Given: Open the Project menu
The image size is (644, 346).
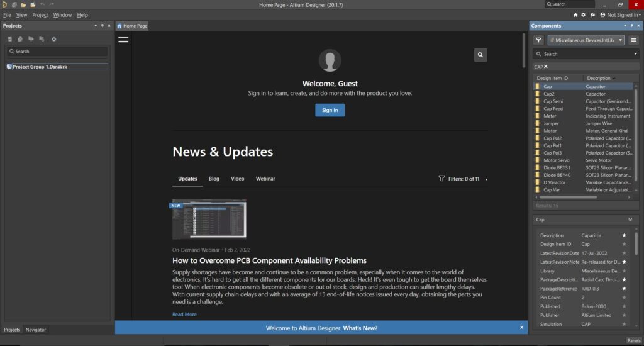Looking at the screenshot, I should coord(40,15).
